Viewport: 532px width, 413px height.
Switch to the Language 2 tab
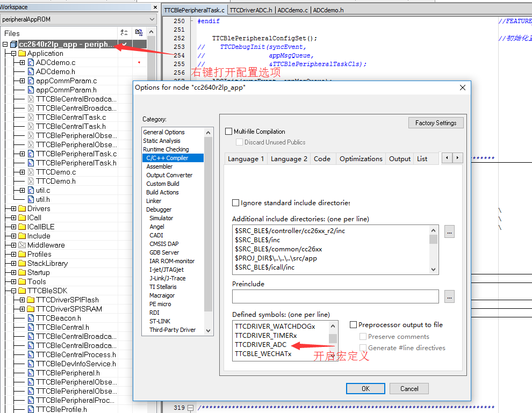pyautogui.click(x=289, y=158)
